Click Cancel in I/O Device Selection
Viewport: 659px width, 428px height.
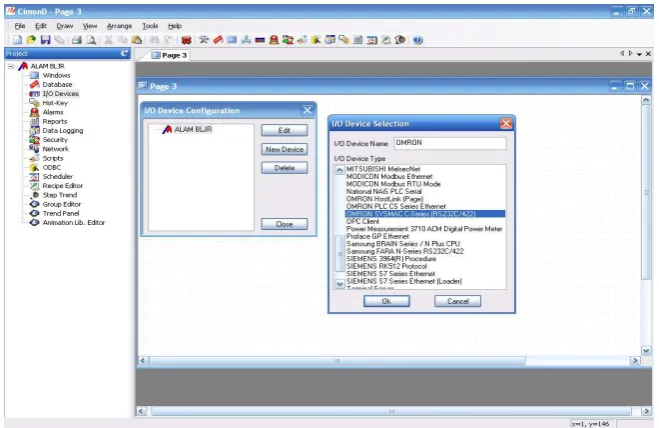coord(458,301)
